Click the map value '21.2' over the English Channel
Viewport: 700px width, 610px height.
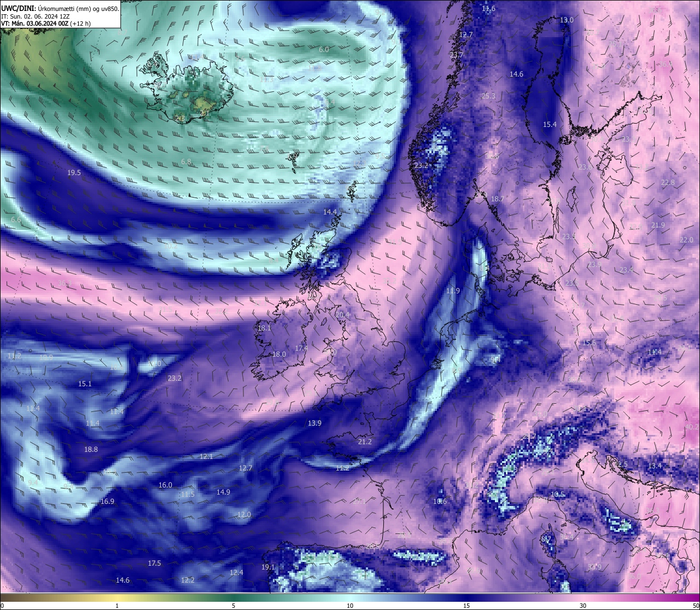pyautogui.click(x=365, y=442)
